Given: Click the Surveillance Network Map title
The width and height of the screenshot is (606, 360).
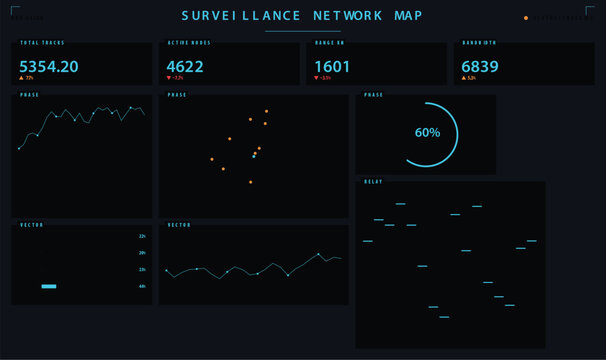Looking at the screenshot, I should click(302, 16).
